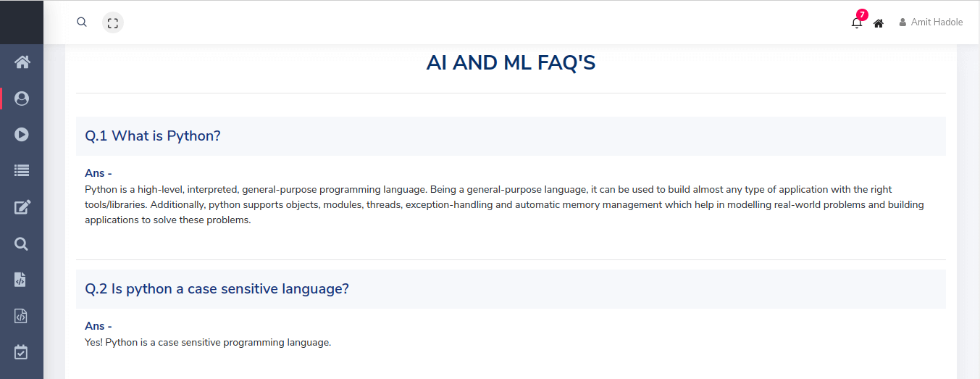Toggle the Q.1 What is Python? question
Viewport: 980px width, 379px height.
point(511,136)
